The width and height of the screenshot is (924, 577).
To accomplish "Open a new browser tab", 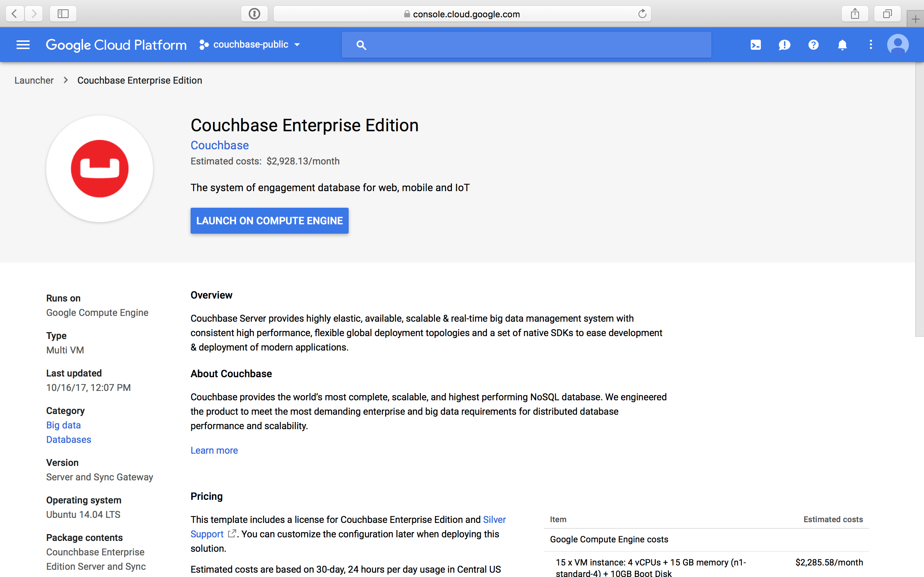I will pyautogui.click(x=916, y=19).
